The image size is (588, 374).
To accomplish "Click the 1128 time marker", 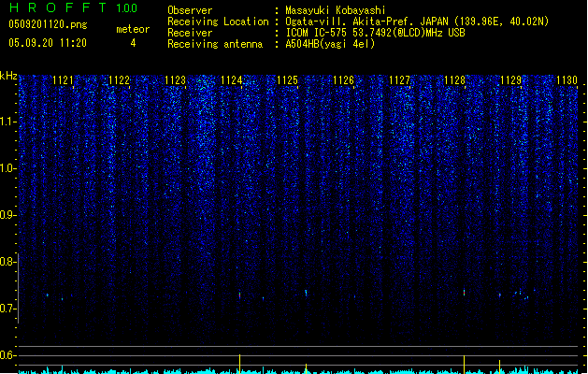I will point(455,80).
